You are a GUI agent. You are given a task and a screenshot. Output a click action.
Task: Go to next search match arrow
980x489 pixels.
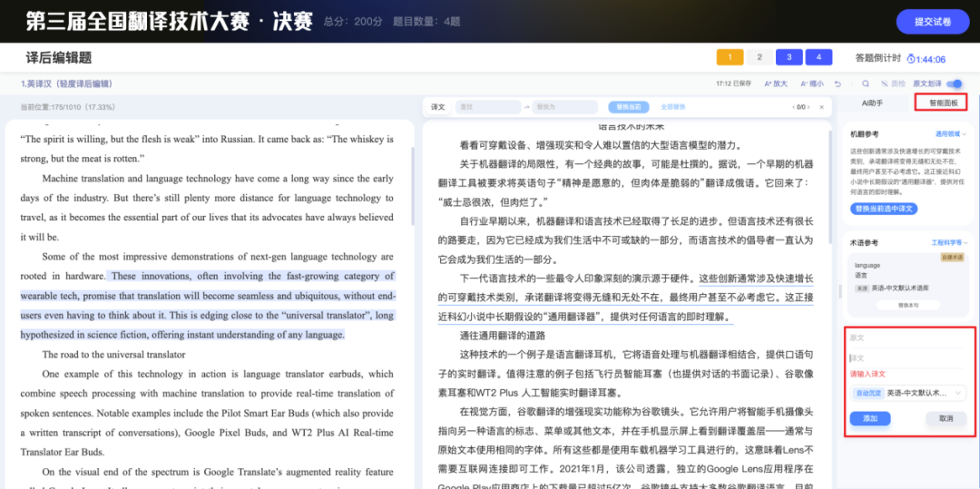(808, 107)
